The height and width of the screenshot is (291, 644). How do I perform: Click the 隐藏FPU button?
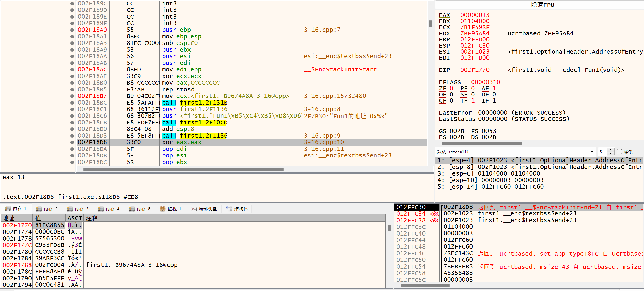[x=542, y=5]
